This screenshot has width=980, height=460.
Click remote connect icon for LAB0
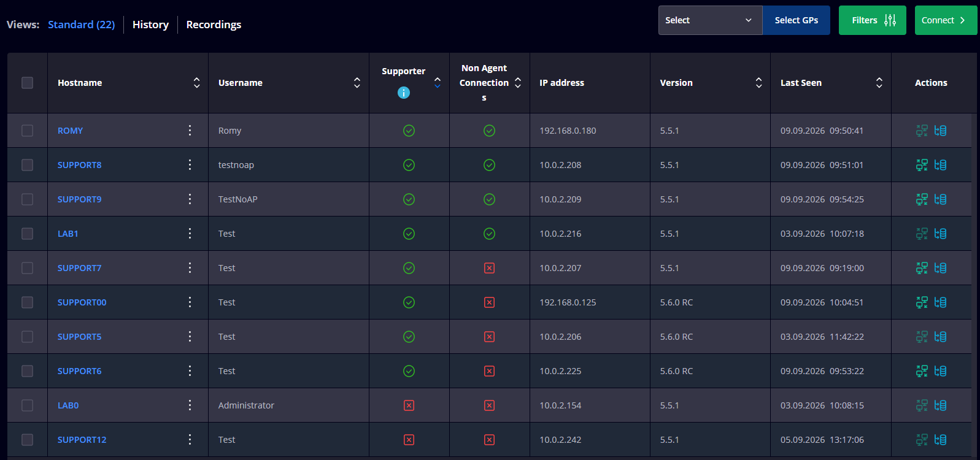(x=922, y=405)
